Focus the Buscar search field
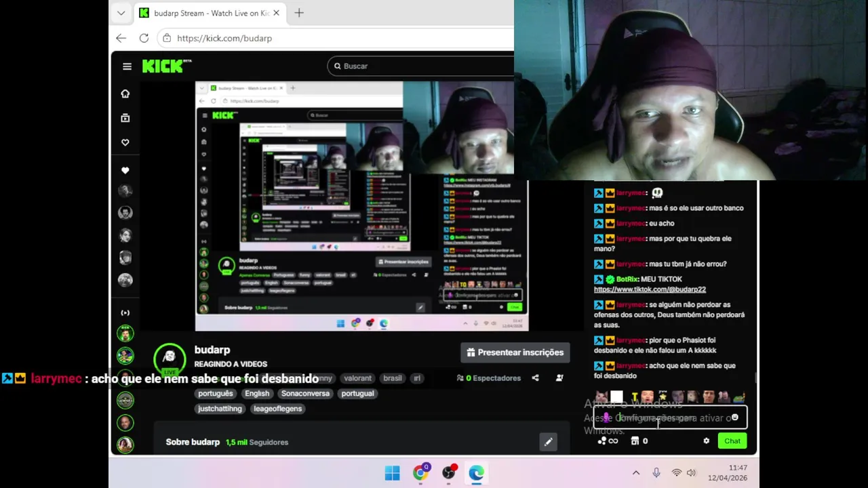 coord(420,66)
